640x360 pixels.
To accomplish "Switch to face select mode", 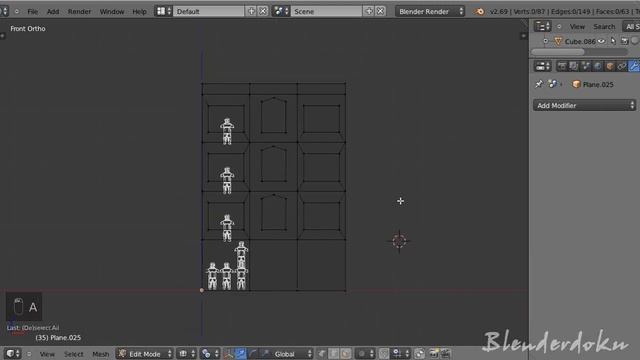I will (346, 353).
